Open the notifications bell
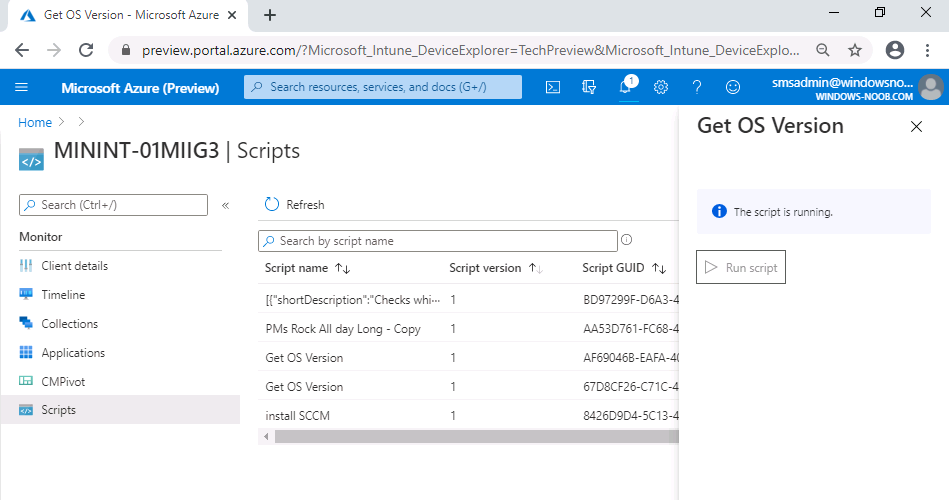The width and height of the screenshot is (949, 500). point(625,87)
